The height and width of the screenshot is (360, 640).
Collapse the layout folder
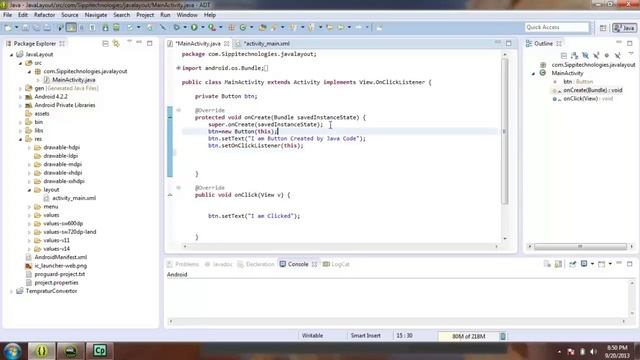[x=29, y=190]
